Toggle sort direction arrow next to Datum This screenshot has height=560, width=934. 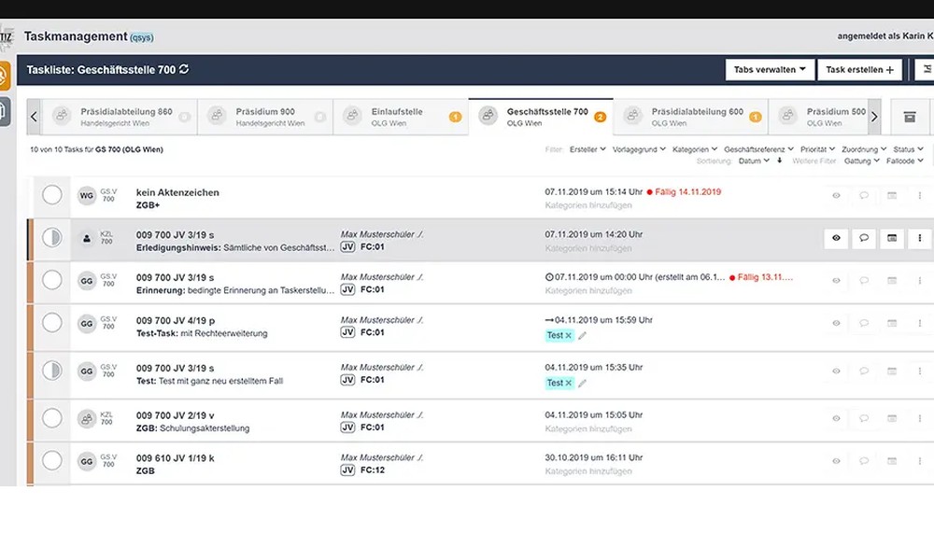[x=780, y=161]
